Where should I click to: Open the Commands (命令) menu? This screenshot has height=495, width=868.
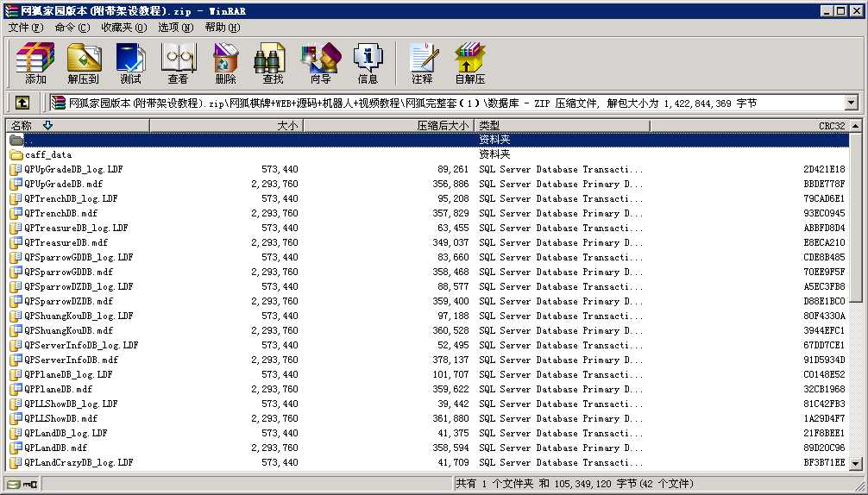72,28
